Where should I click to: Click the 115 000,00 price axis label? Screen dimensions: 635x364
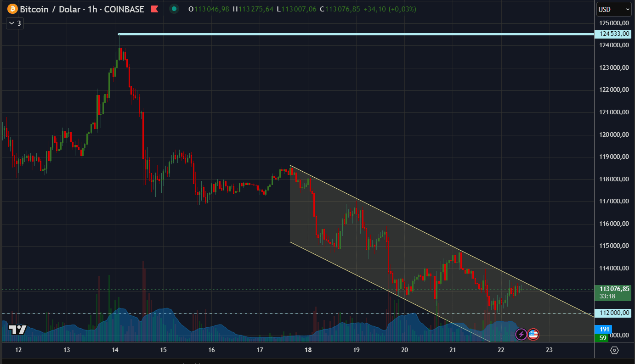pyautogui.click(x=613, y=246)
